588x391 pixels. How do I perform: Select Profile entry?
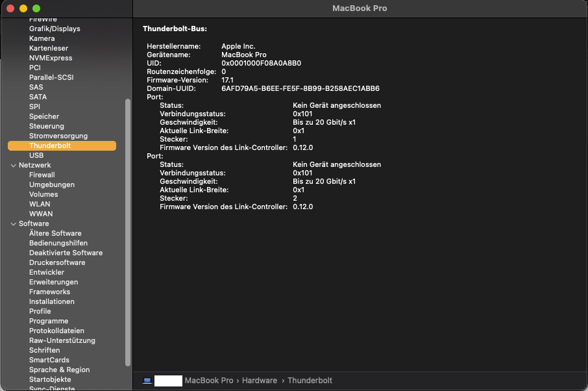[x=40, y=312]
